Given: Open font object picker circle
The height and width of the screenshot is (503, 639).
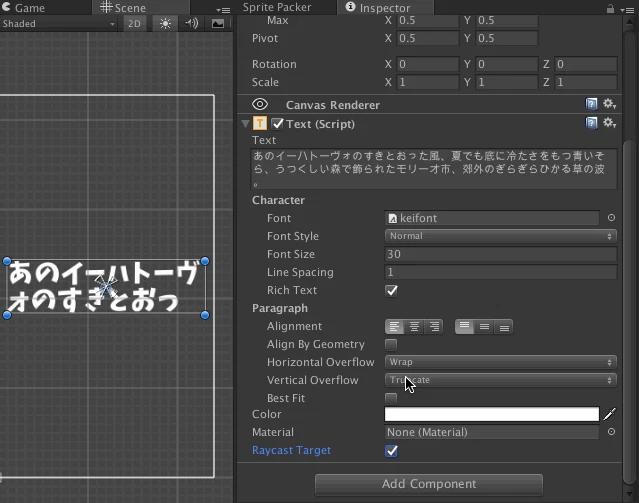Looking at the screenshot, I should click(x=611, y=218).
